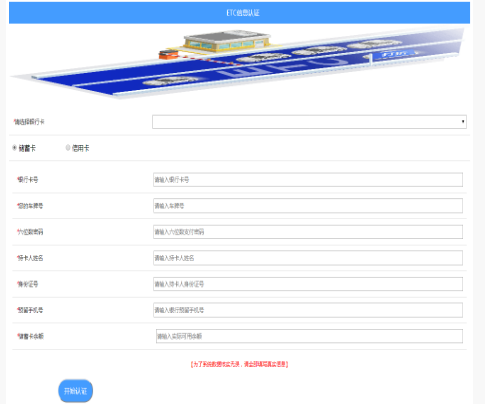This screenshot has width=485, height=404.
Task: Focus the 持卡人姓名 cardholder name field
Action: click(x=308, y=258)
